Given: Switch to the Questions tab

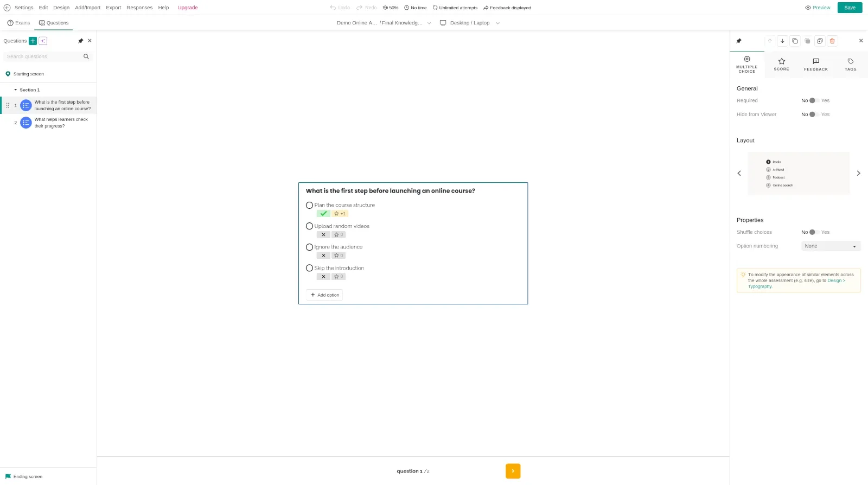Looking at the screenshot, I should tap(54, 23).
